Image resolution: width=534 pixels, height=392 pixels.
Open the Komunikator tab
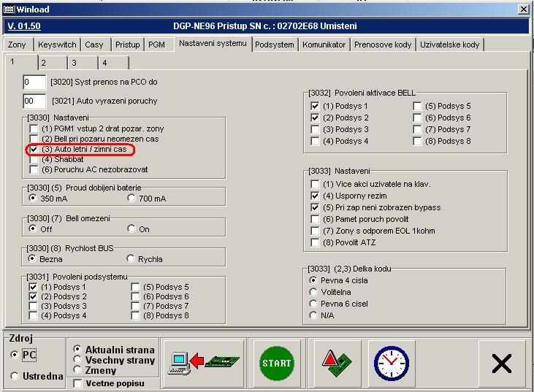(x=324, y=45)
